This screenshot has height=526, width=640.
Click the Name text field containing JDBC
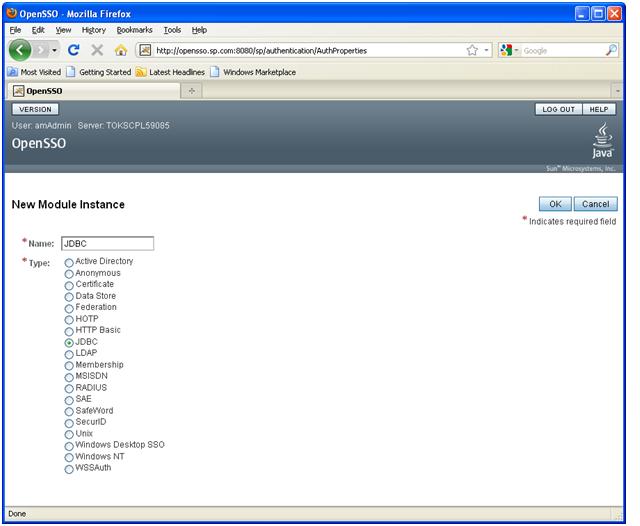pos(107,244)
